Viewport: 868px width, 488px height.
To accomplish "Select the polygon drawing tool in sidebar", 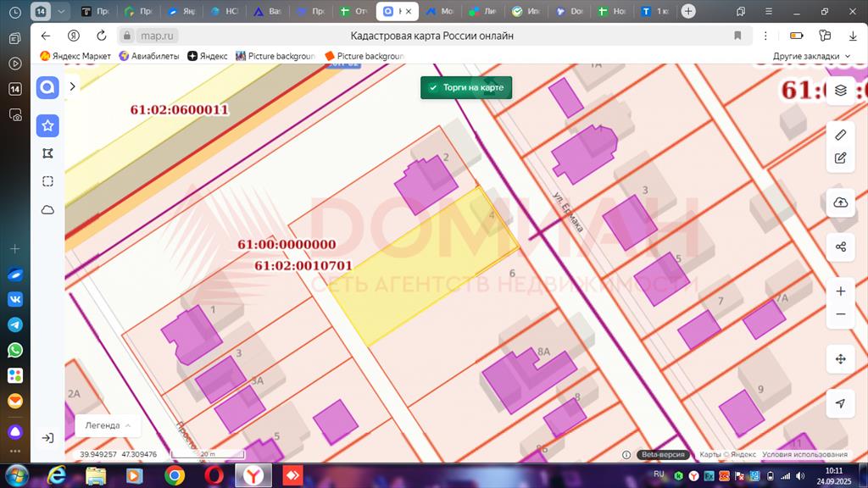I will tap(47, 153).
